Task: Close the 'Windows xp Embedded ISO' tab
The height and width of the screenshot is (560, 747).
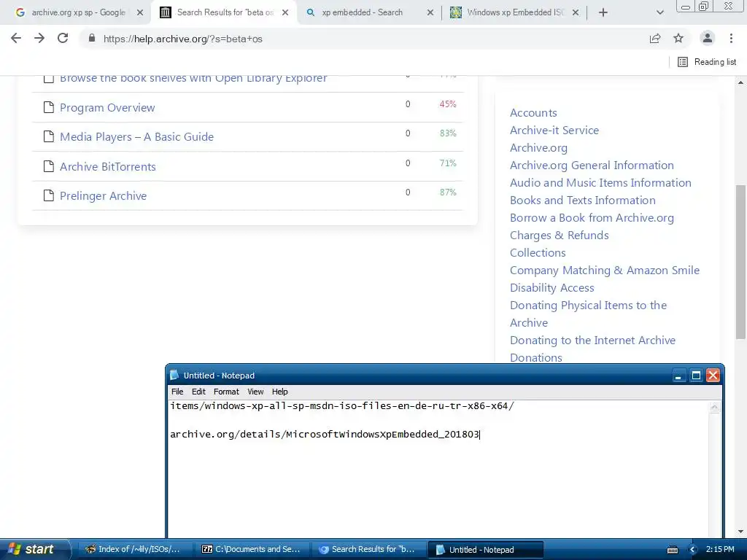Action: pos(576,12)
